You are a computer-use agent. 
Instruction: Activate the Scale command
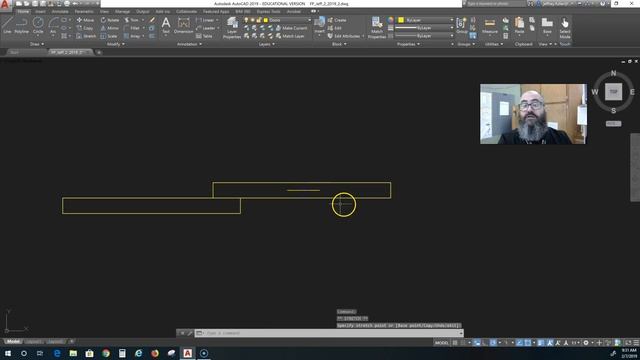pos(109,36)
